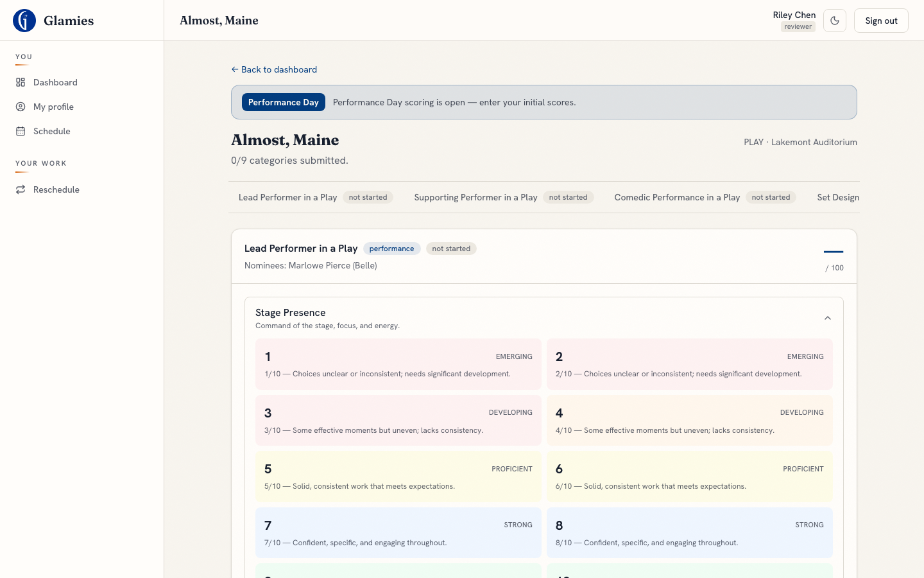Go back to dashboard link
The image size is (924, 578).
point(274,69)
